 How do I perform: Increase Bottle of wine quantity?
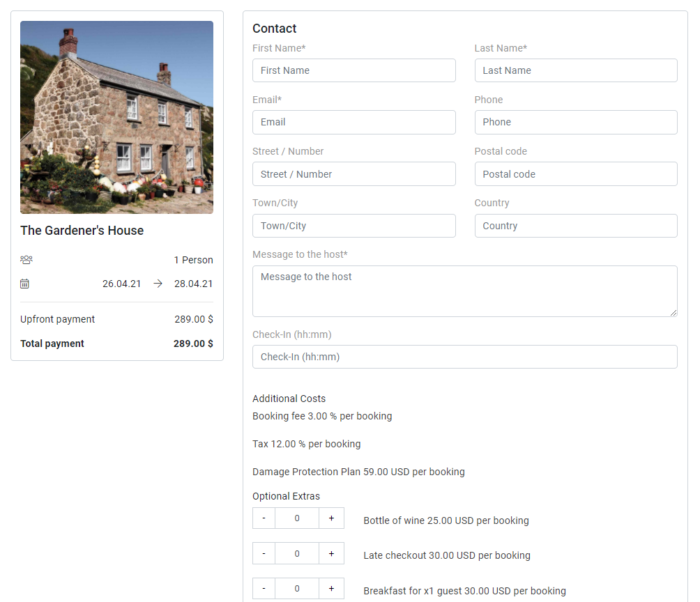pos(331,518)
